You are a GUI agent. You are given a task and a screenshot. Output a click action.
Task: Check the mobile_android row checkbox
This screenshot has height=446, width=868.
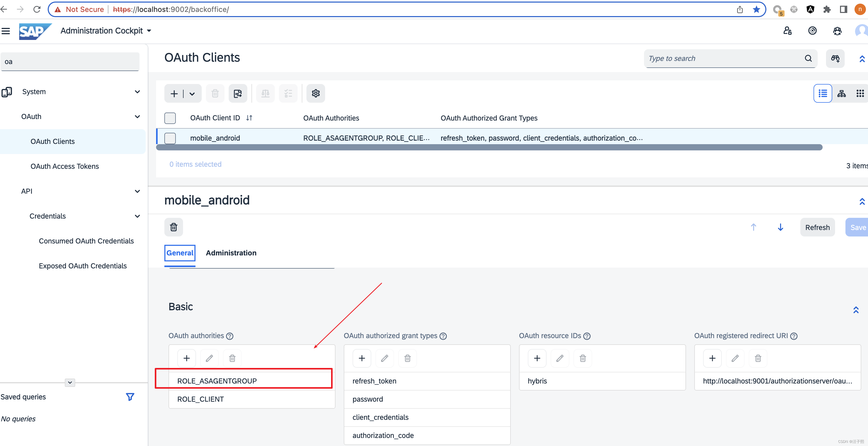(170, 138)
